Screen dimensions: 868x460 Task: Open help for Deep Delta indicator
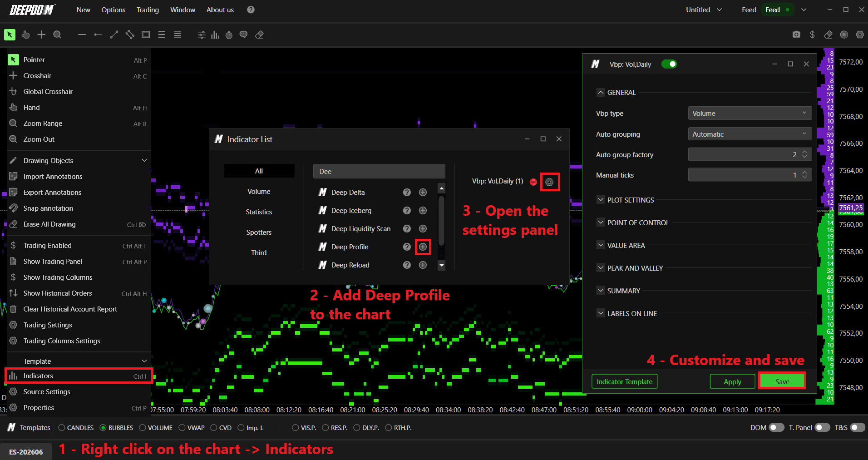coord(407,192)
